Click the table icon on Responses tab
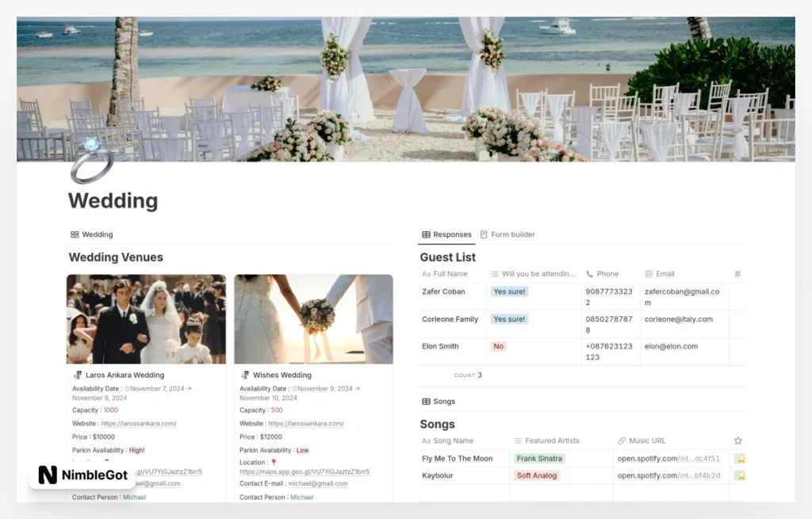This screenshot has height=519, width=812. pyautogui.click(x=426, y=235)
